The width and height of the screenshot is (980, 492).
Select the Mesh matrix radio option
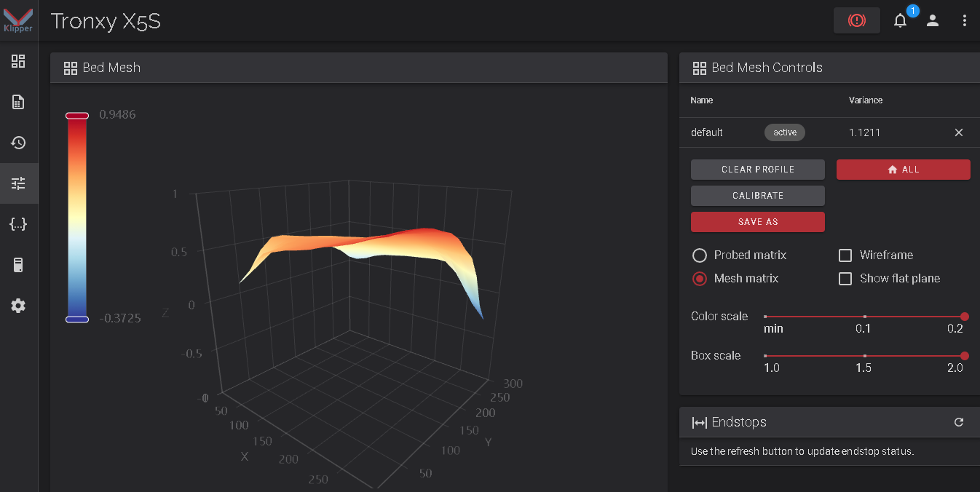pos(700,279)
